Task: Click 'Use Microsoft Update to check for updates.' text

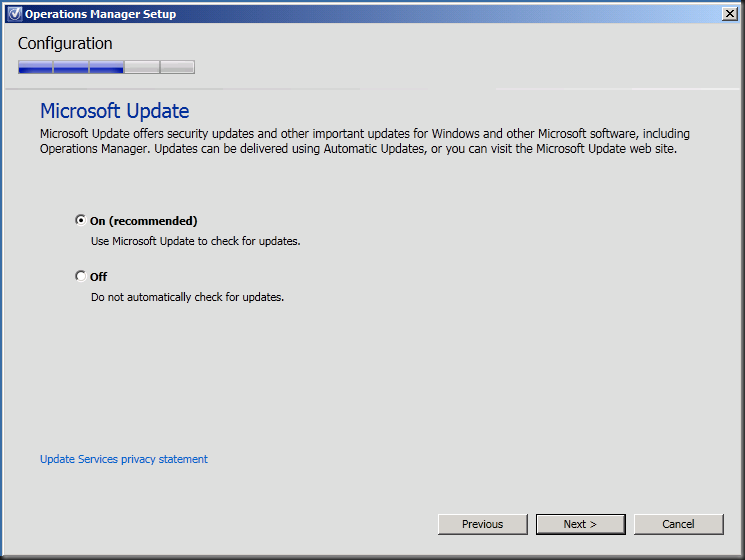Action: pos(196,241)
